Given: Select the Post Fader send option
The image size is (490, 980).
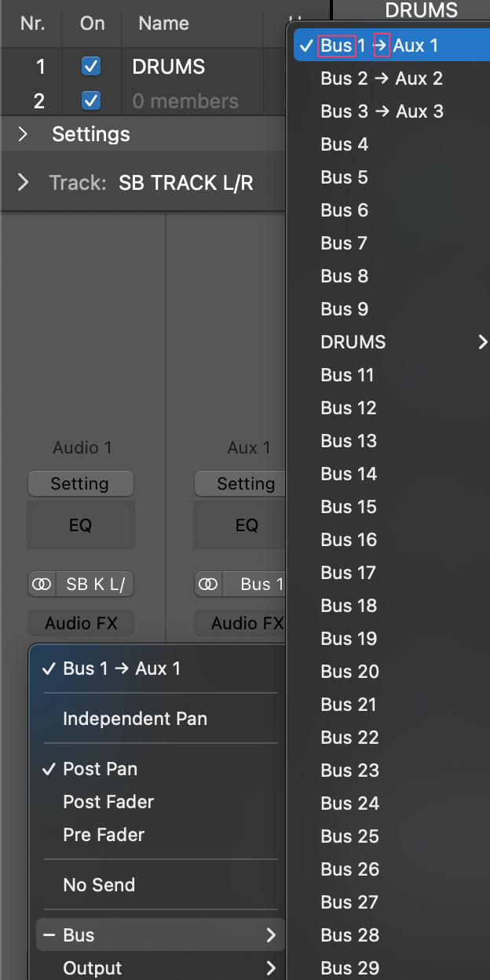Looking at the screenshot, I should click(108, 802).
